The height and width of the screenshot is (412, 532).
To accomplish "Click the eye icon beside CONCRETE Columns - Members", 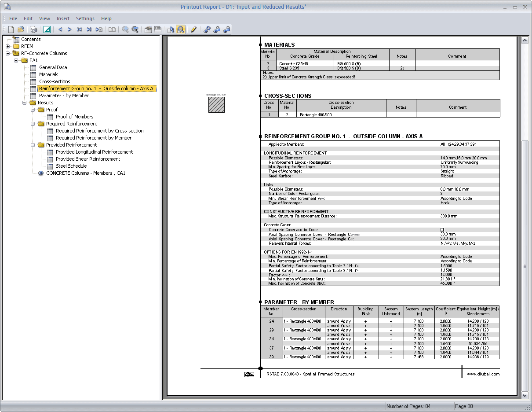I will point(41,173).
